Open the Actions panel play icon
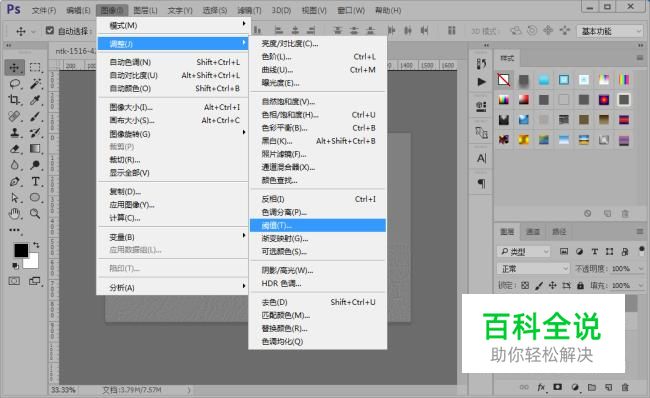This screenshot has width=650, height=398. pos(481,82)
